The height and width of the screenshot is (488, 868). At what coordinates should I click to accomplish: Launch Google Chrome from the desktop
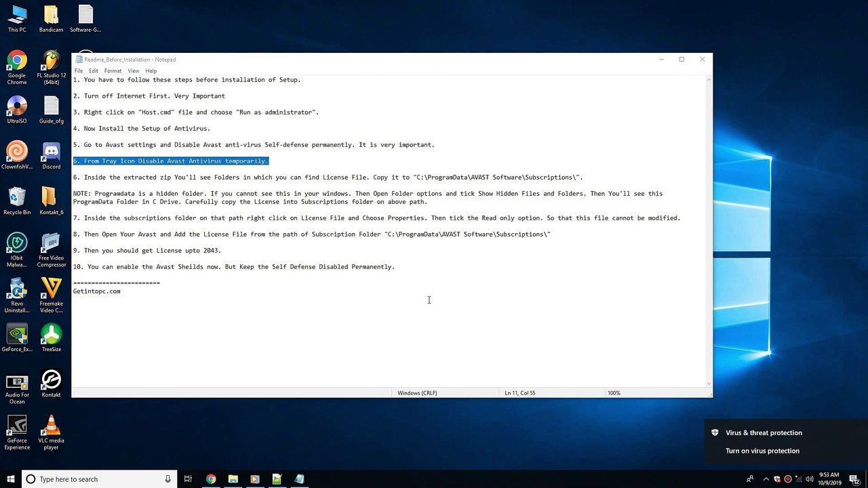click(17, 68)
